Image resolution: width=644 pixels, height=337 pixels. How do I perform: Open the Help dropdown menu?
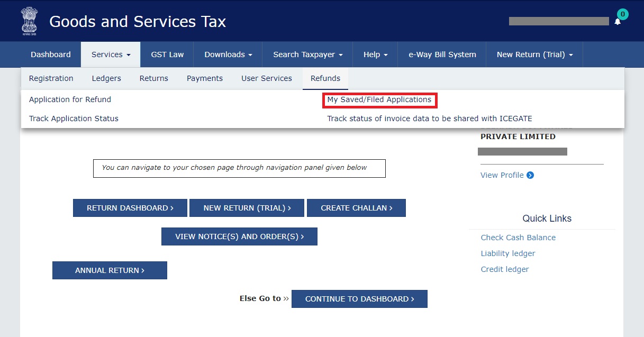click(x=375, y=54)
